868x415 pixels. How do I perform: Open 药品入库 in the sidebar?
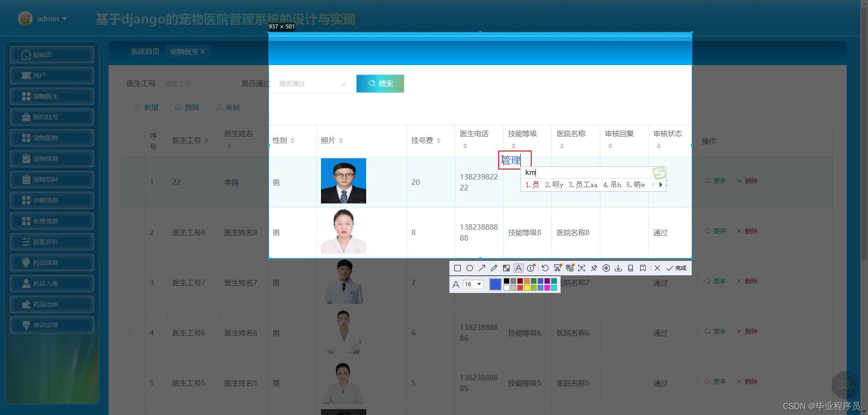(x=52, y=283)
